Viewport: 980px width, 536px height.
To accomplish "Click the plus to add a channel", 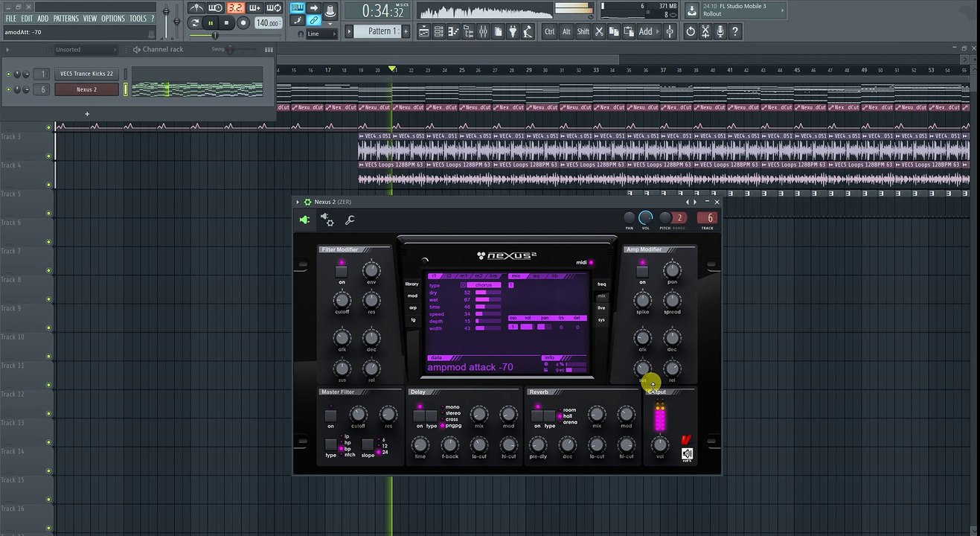I will click(87, 114).
